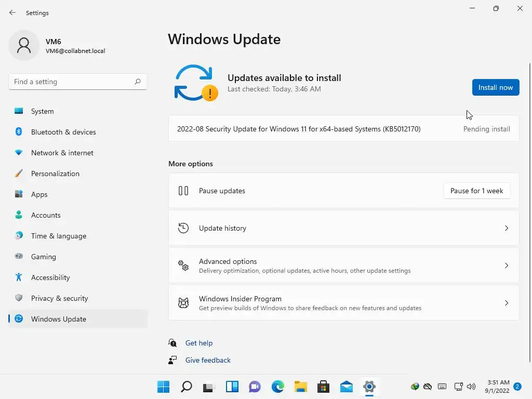Click the volume speaker tray icon
The height and width of the screenshot is (399, 532).
click(471, 387)
